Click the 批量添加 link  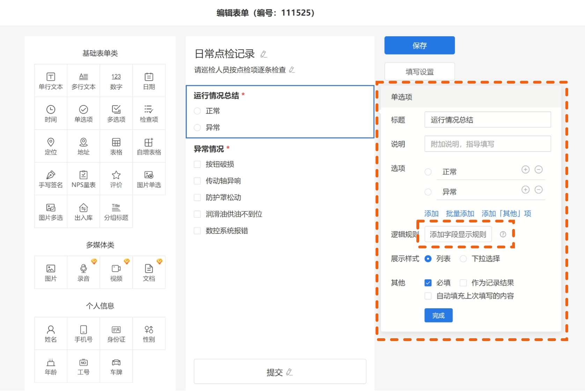tap(460, 214)
